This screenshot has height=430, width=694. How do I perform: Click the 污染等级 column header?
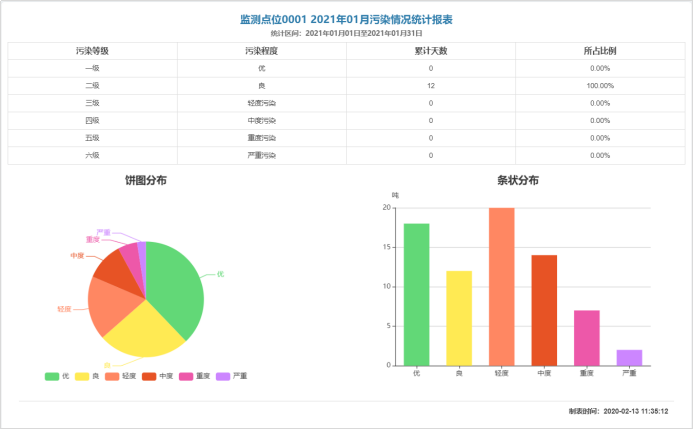pos(92,50)
